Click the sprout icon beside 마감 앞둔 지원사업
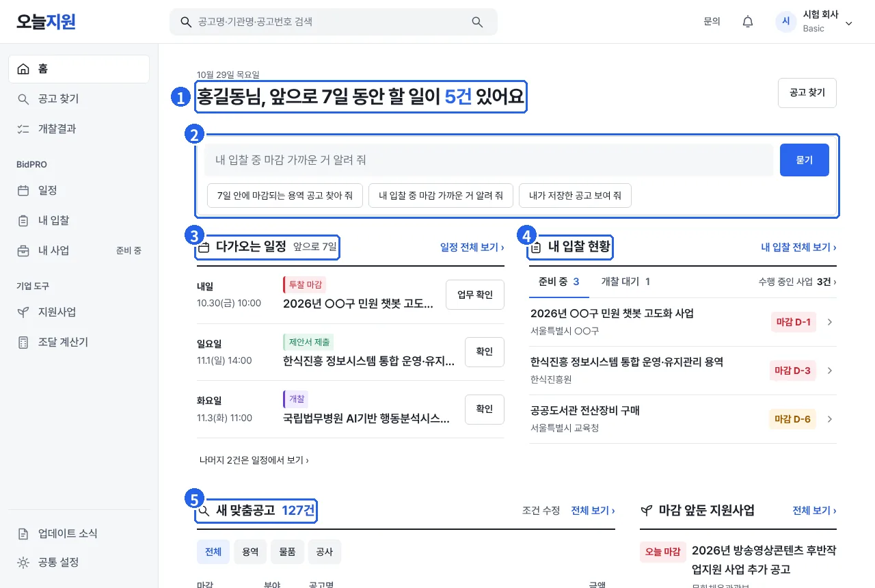 646,511
